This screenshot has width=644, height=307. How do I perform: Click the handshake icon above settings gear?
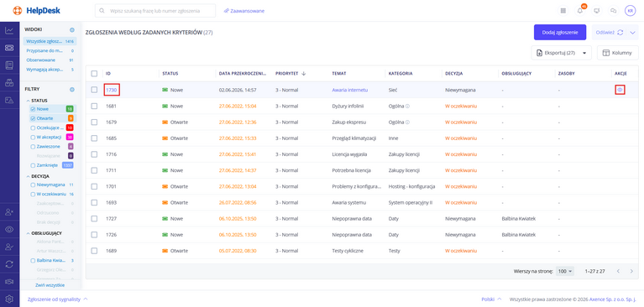point(9,281)
